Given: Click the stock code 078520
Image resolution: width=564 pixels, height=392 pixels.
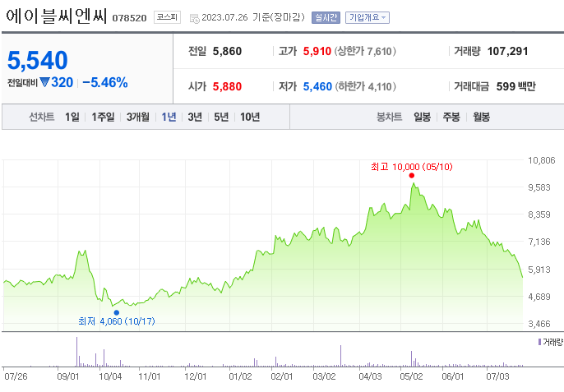Looking at the screenshot, I should tap(130, 18).
